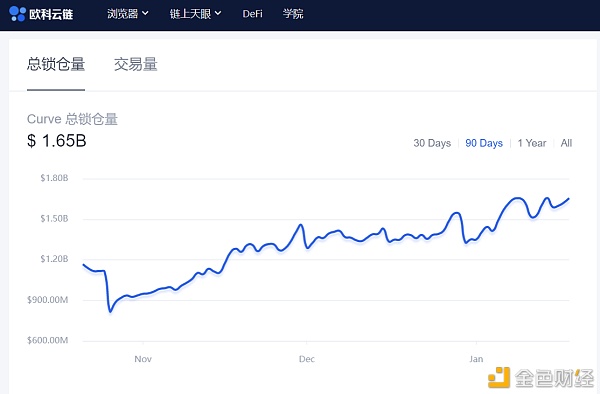Select the 总锁仓量 tab

coord(56,64)
